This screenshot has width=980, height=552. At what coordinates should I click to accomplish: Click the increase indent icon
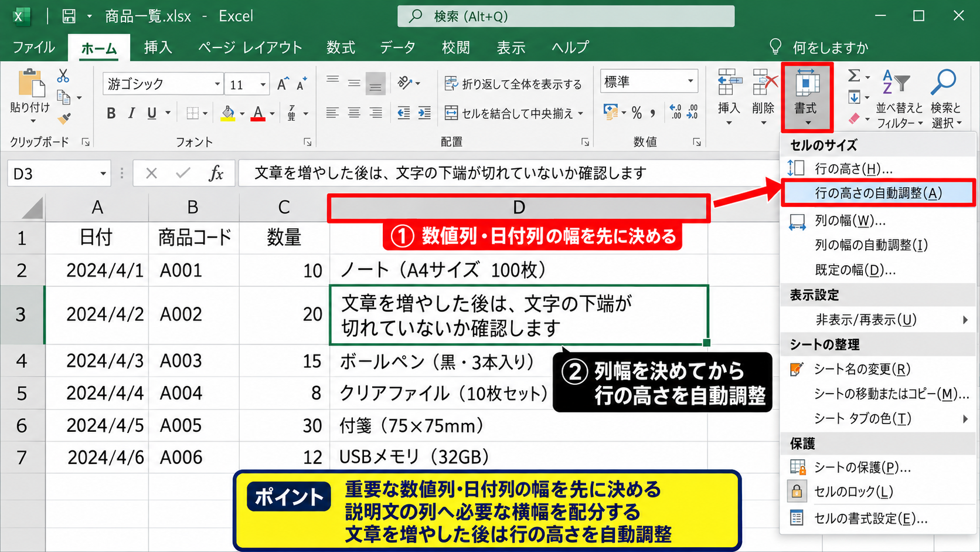click(x=424, y=113)
